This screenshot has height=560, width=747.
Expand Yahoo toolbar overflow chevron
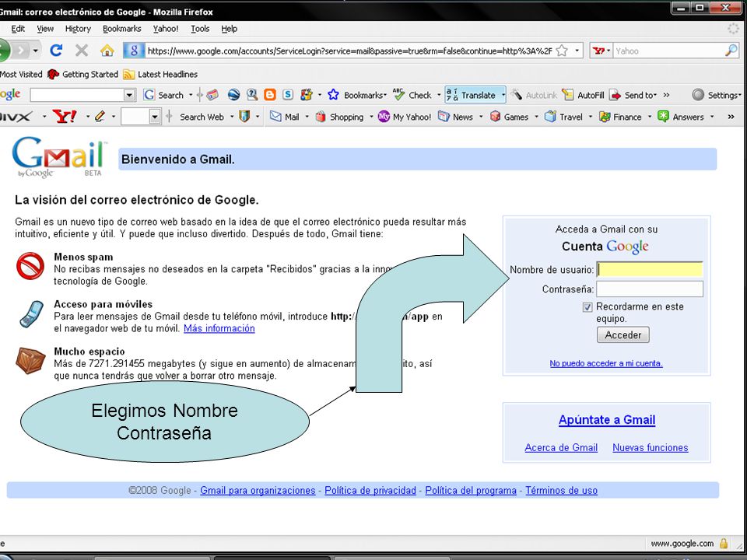click(x=731, y=117)
